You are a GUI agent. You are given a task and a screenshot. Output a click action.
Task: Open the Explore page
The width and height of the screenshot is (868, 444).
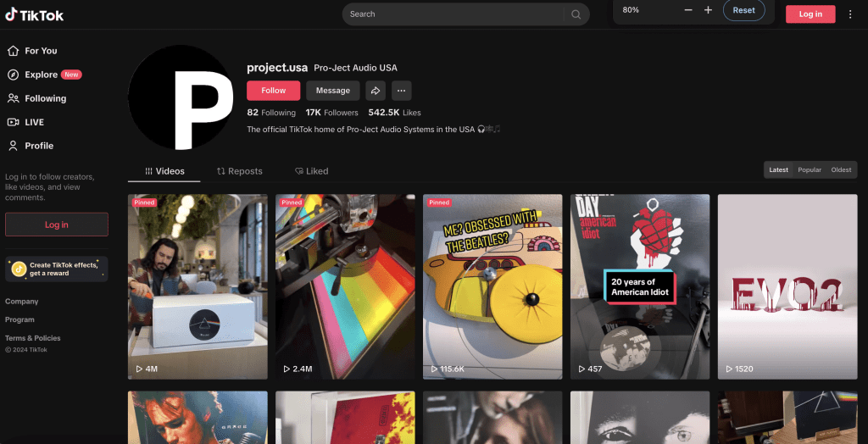[x=41, y=75]
